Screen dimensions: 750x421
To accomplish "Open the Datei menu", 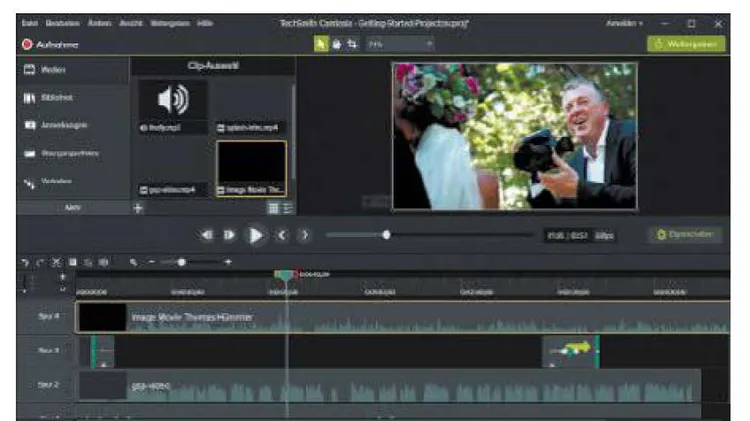I will click(x=30, y=23).
